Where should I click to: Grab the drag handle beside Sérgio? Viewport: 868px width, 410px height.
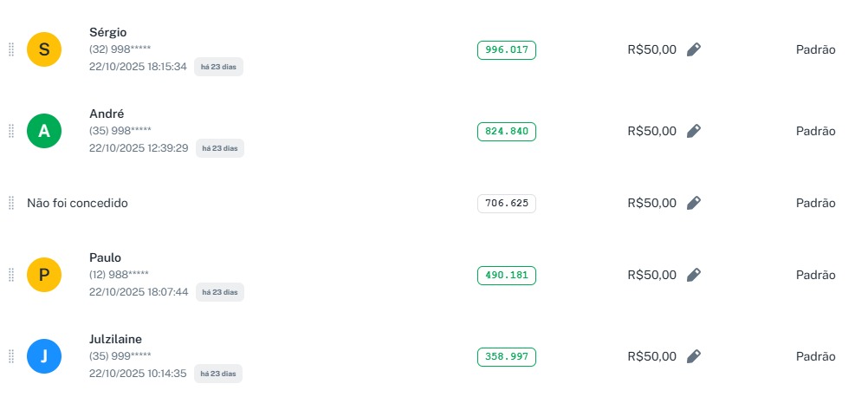11,49
